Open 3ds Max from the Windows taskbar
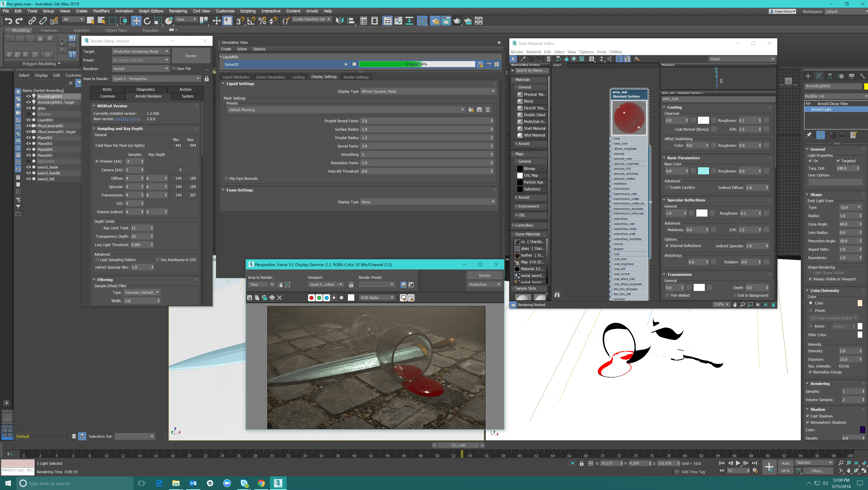This screenshot has width=868, height=490. tap(278, 483)
